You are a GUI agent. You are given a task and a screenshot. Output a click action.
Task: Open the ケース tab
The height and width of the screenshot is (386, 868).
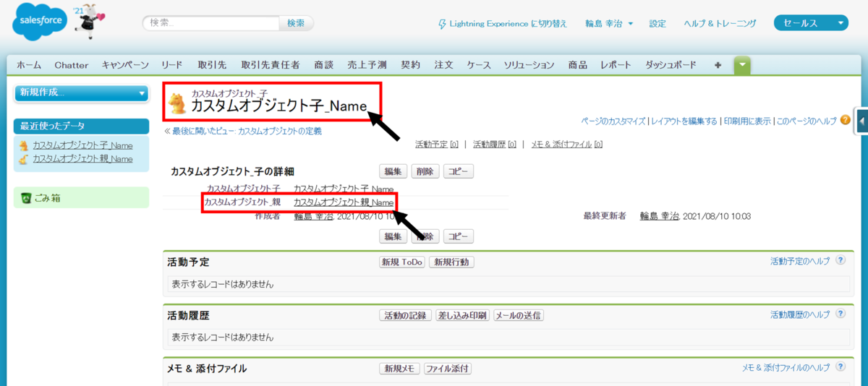pyautogui.click(x=479, y=65)
